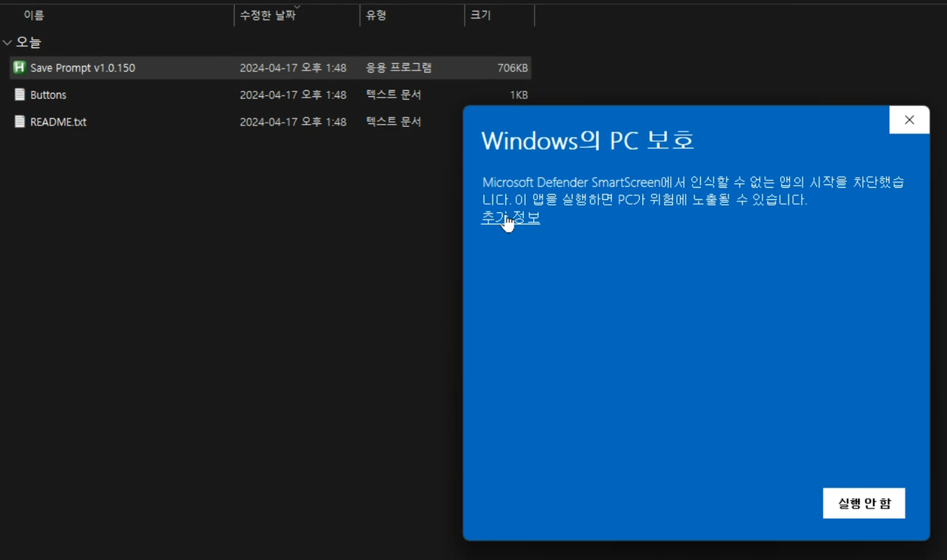The image size is (947, 560).
Task: Collapse the 오늘 group
Action: pos(7,43)
